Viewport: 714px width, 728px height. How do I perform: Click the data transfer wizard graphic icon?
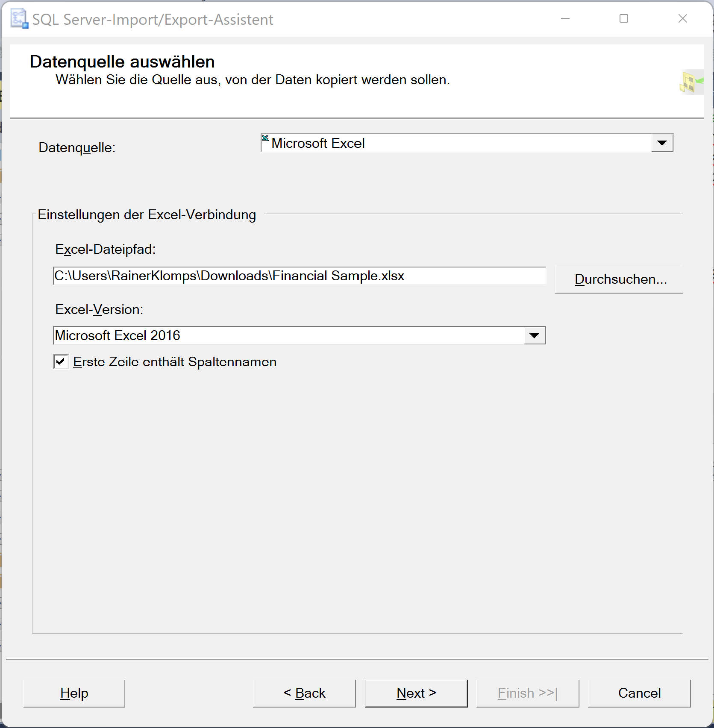pyautogui.click(x=691, y=82)
